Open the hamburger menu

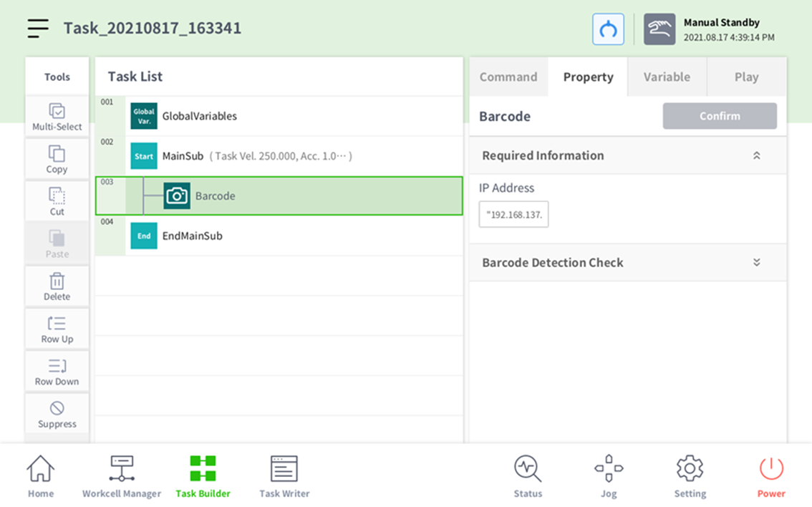(x=38, y=28)
